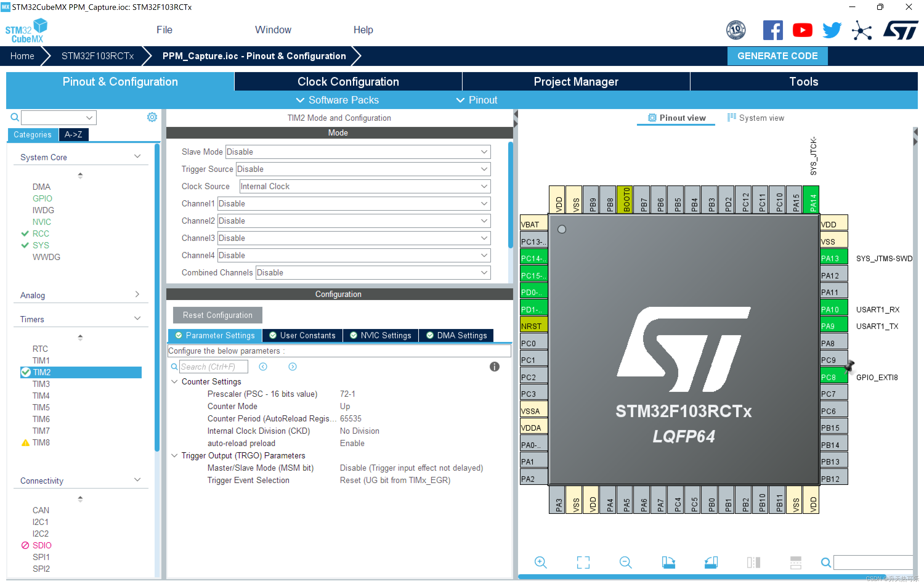This screenshot has height=585, width=924.
Task: Switch to Clock Configuration tab
Action: tap(348, 81)
